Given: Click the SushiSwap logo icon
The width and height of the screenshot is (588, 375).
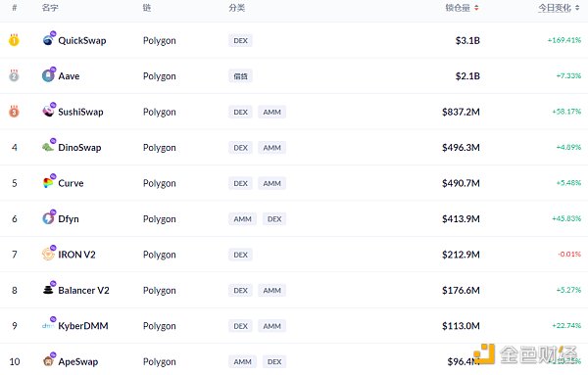Looking at the screenshot, I should (48, 111).
